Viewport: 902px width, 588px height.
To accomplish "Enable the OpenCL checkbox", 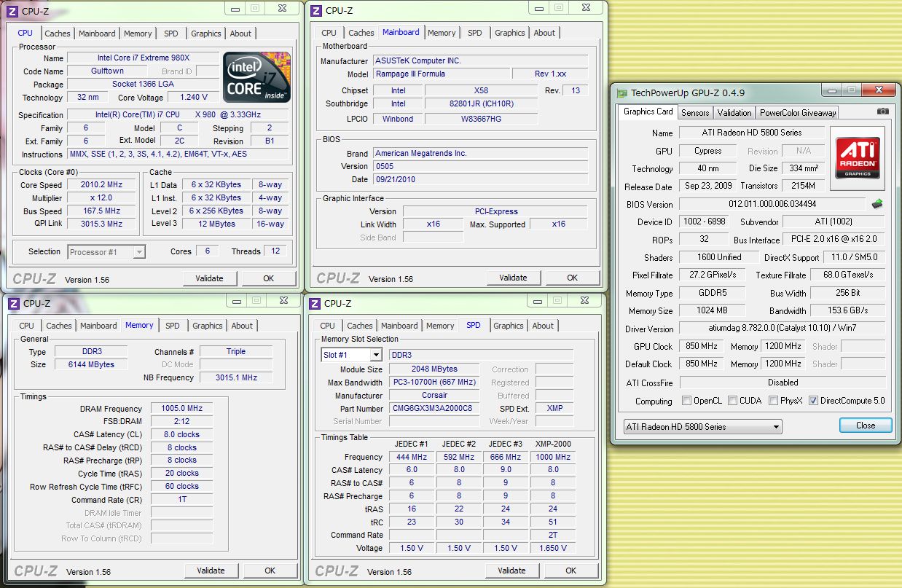I will coord(686,401).
